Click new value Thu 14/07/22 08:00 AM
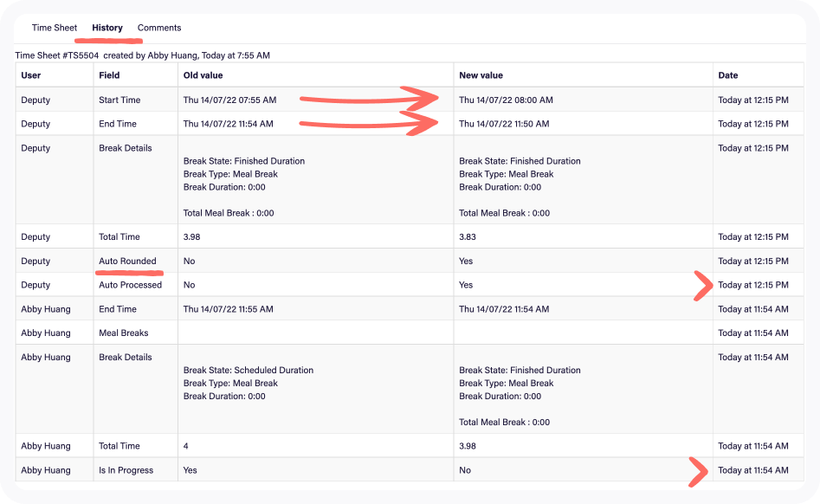The height and width of the screenshot is (504, 820). [x=506, y=100]
